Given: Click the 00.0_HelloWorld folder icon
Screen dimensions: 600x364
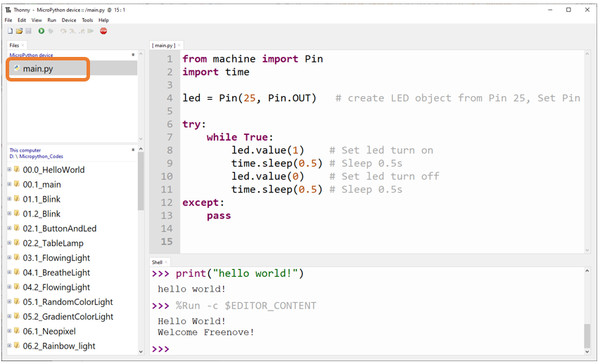Looking at the screenshot, I should click(17, 169).
